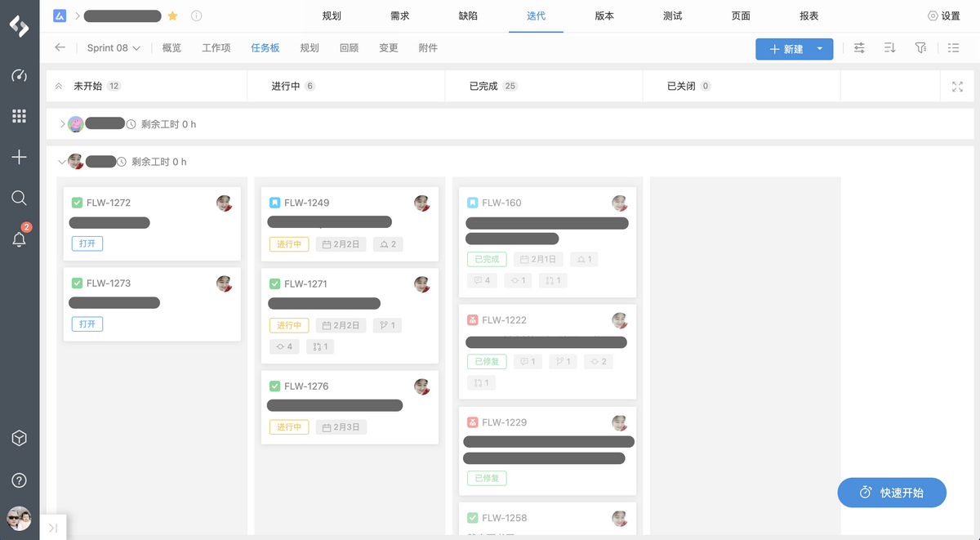This screenshot has width=980, height=540.
Task: Click the help question mark icon
Action: tap(19, 480)
